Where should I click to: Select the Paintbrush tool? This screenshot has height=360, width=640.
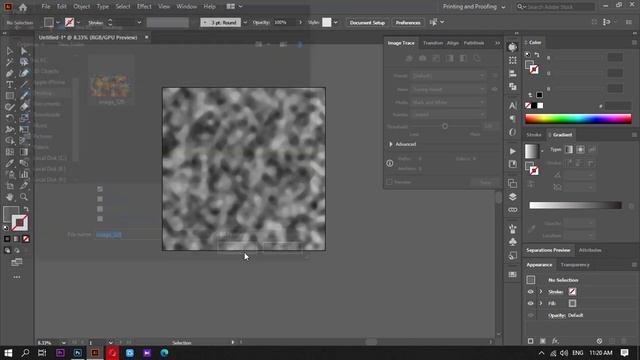point(24,96)
